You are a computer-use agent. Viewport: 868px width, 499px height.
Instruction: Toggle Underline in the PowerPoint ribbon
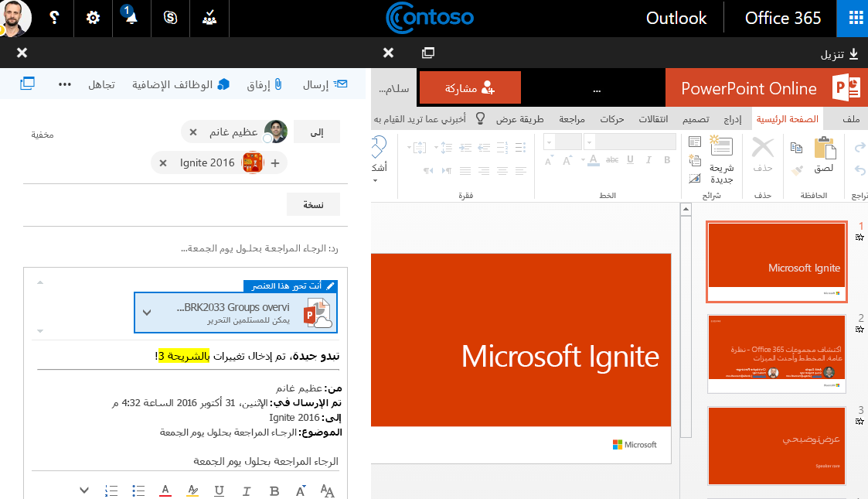pos(630,160)
